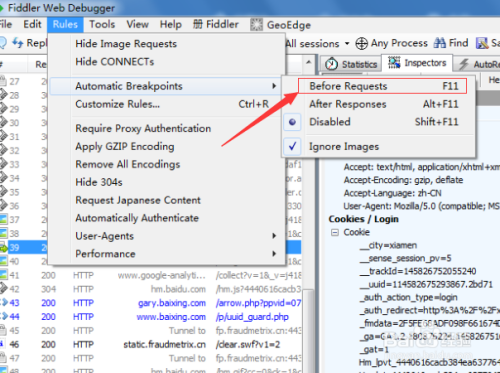Click the GeoEdge icon

click(256, 25)
